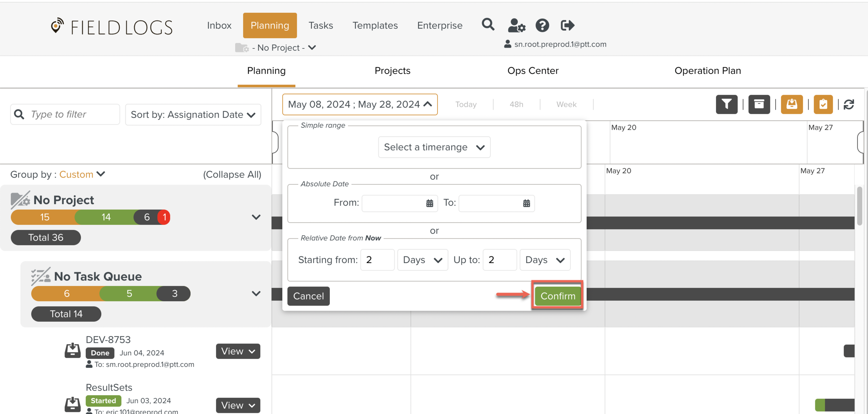Image resolution: width=868 pixels, height=414 pixels.
Task: Click the refresh icon in toolbar
Action: pyautogui.click(x=849, y=104)
